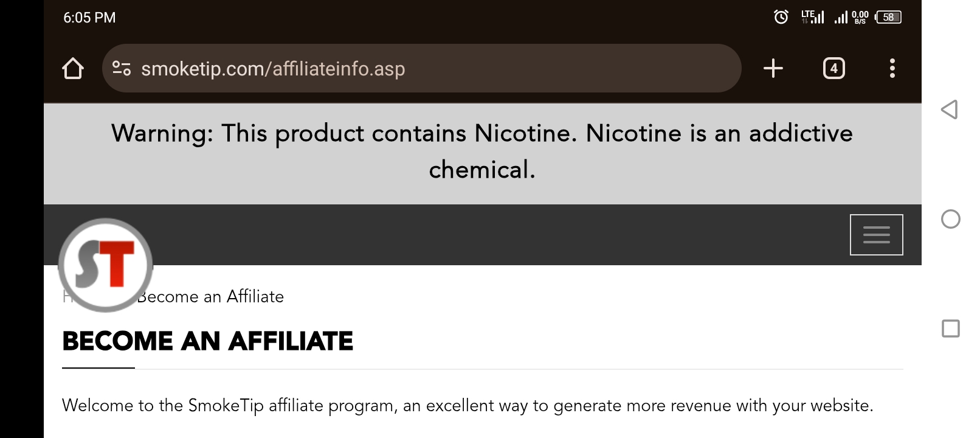Expand the hamburger navigation menu
This screenshot has height=438, width=980.
point(877,235)
